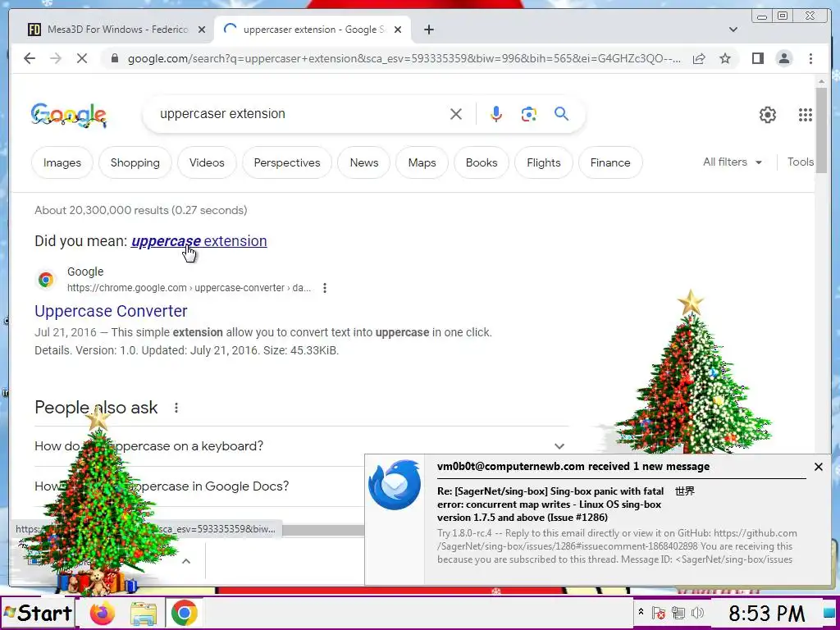Open the People also ask options dots
Viewport: 840px width, 630px height.
coord(176,408)
